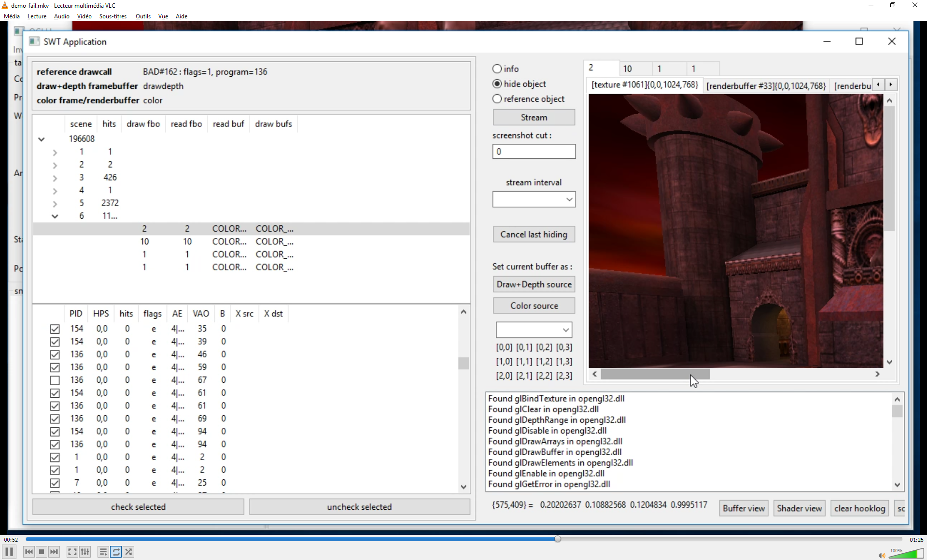Toggle fullscreen video mode
927x560 pixels.
click(x=72, y=552)
